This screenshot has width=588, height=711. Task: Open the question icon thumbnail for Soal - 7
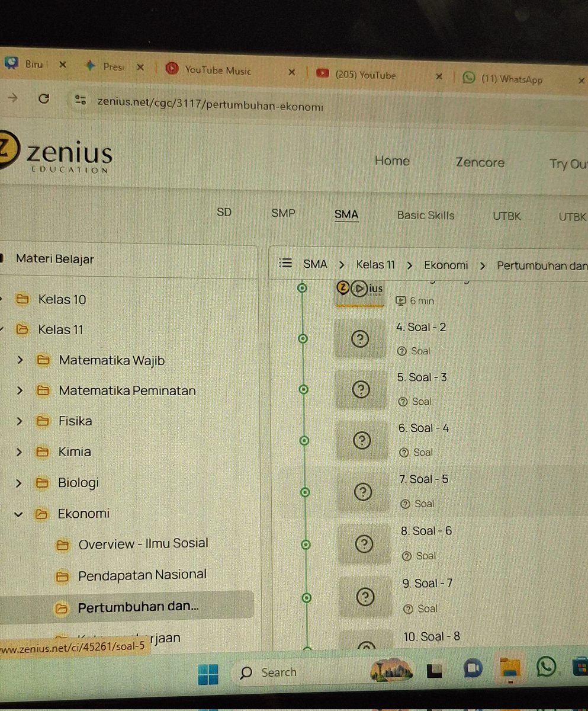[365, 597]
